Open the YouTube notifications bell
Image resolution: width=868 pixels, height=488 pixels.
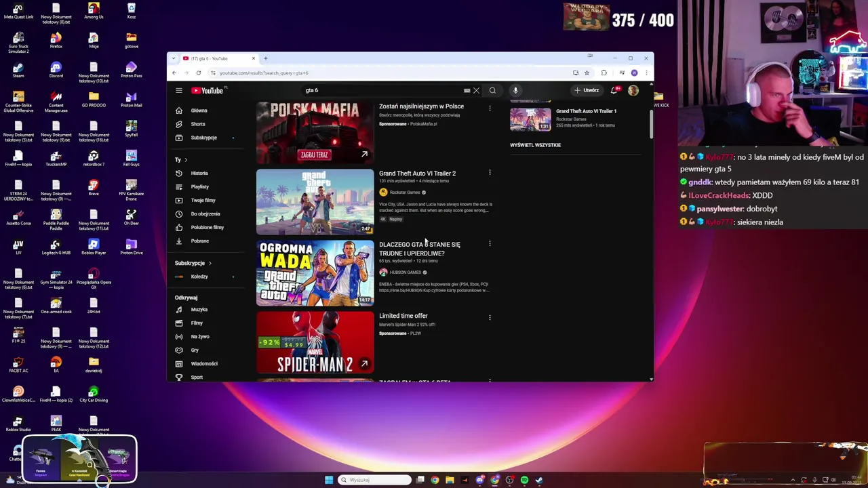point(614,90)
